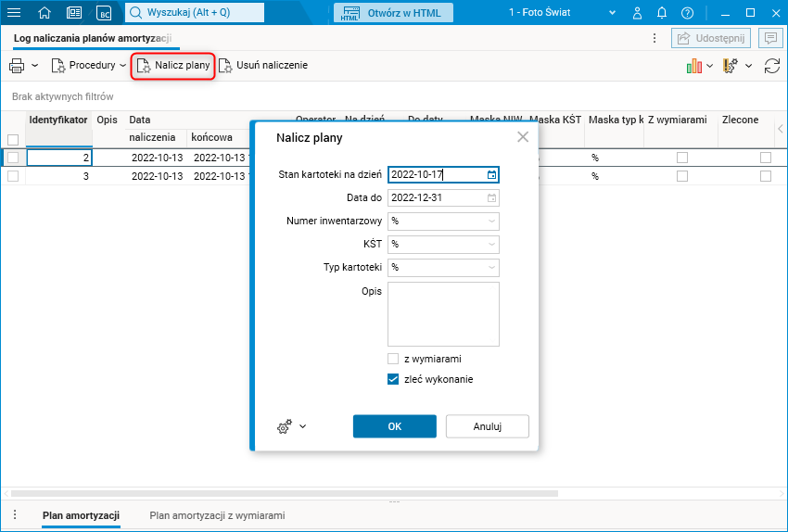Click the printer icon
This screenshot has width=788, height=532.
click(x=17, y=65)
